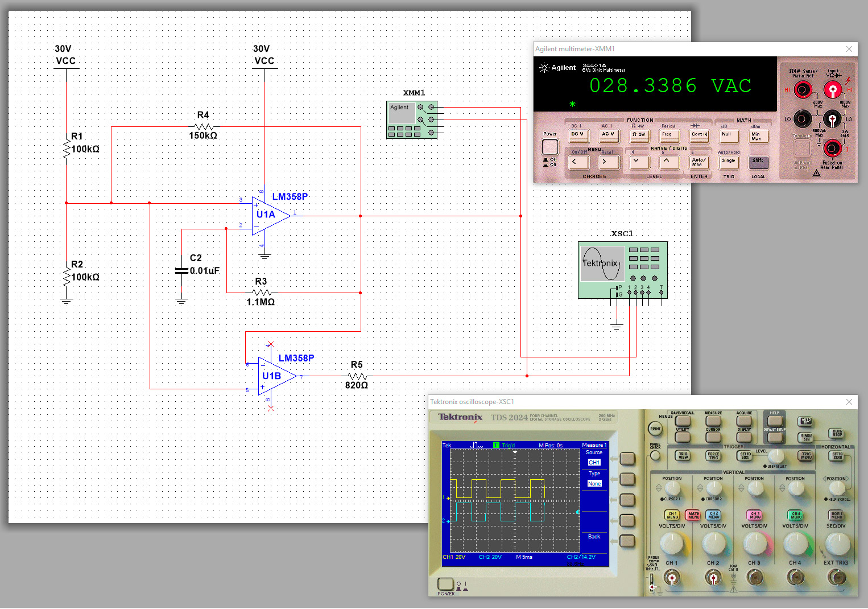
Task: Open the oscilloscope UTILITY menu
Action: [x=683, y=437]
